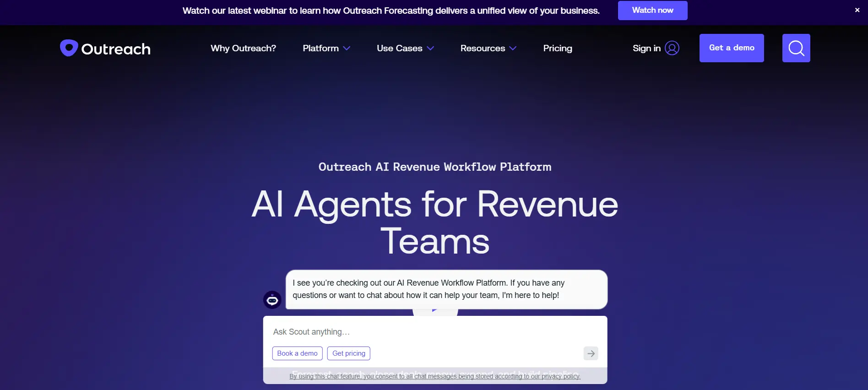Image resolution: width=868 pixels, height=390 pixels.
Task: Send chat message with arrow icon
Action: 591,353
